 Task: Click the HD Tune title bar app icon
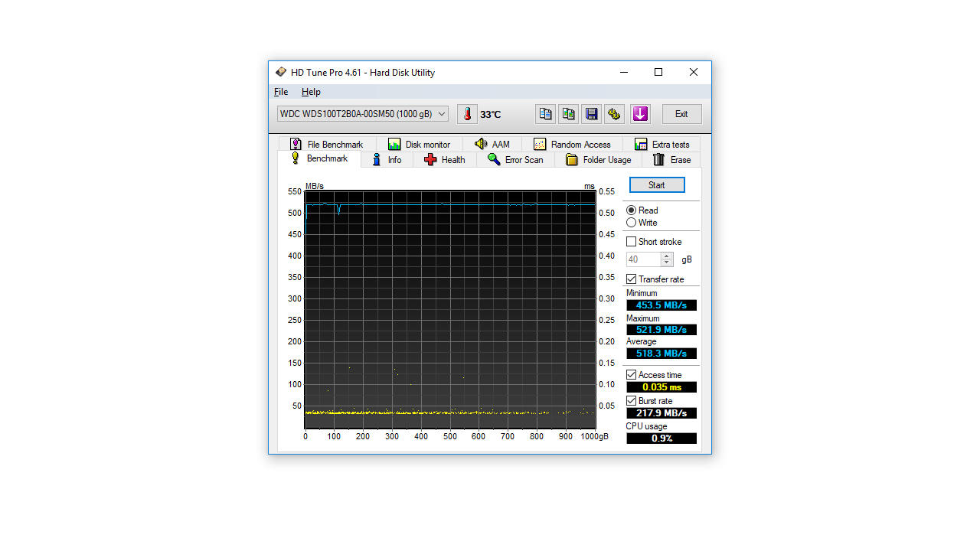(x=281, y=72)
